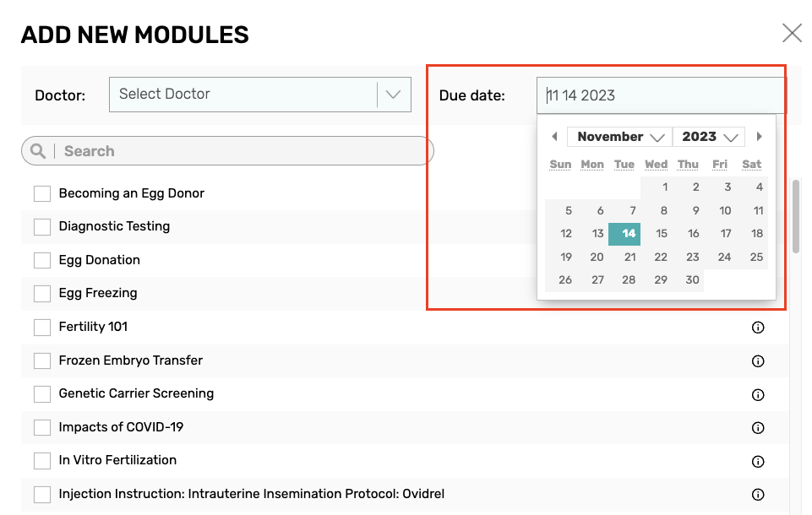The width and height of the screenshot is (812, 515).
Task: Pick November 30 as due date
Action: [x=692, y=279]
